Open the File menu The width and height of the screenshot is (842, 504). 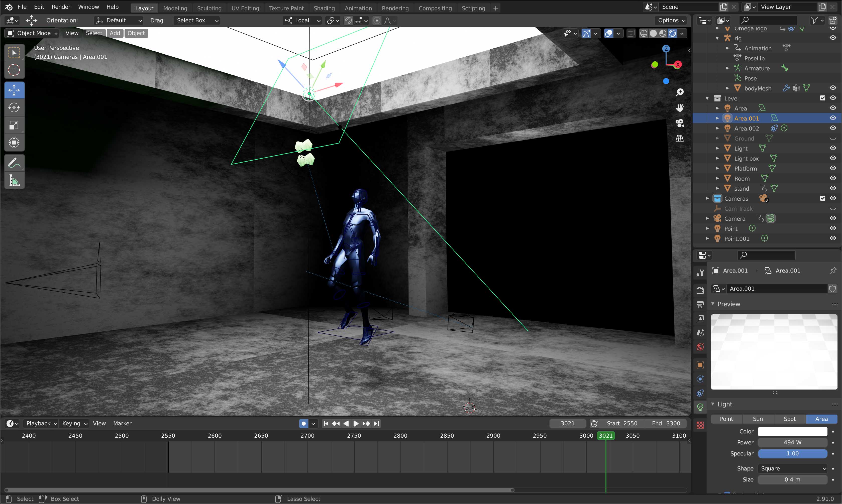[22, 7]
